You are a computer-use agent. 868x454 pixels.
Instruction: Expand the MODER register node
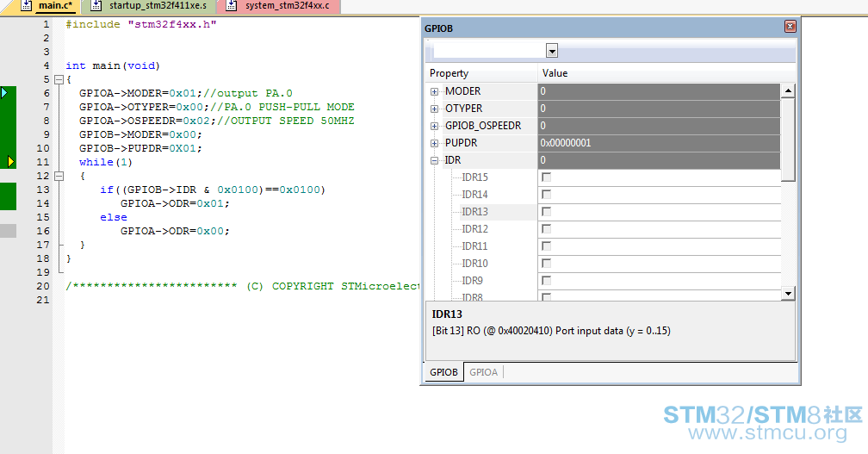pyautogui.click(x=435, y=92)
